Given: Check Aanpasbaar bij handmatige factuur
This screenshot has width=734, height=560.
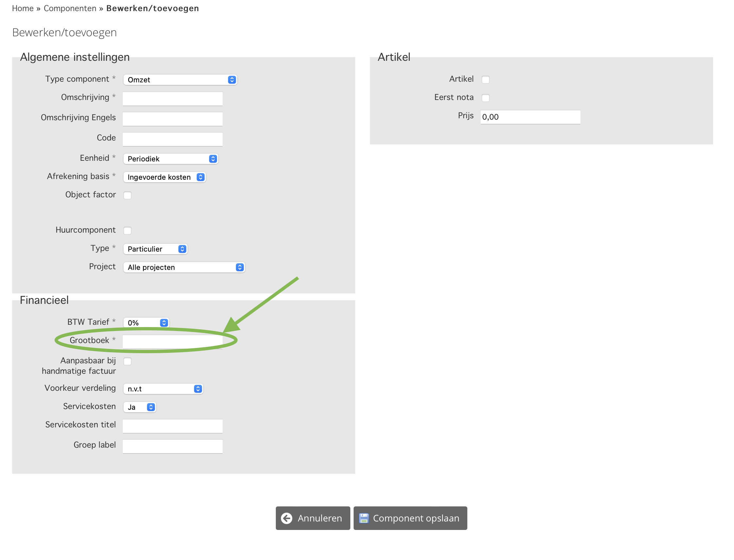Looking at the screenshot, I should click(127, 361).
